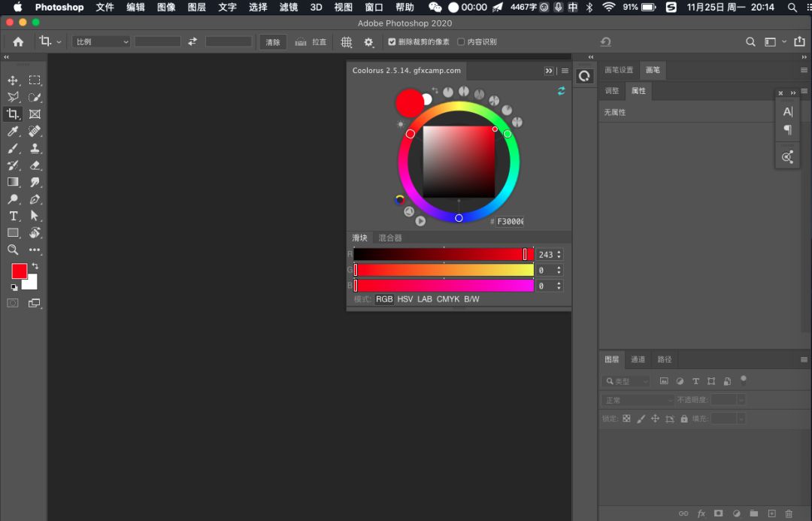Toggle Delete Cropped Pixels checkbox

392,42
